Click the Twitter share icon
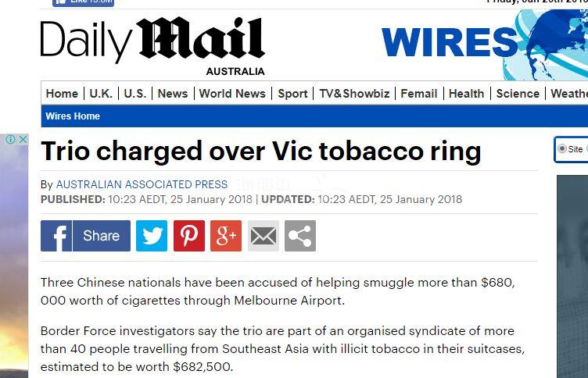 coord(152,236)
